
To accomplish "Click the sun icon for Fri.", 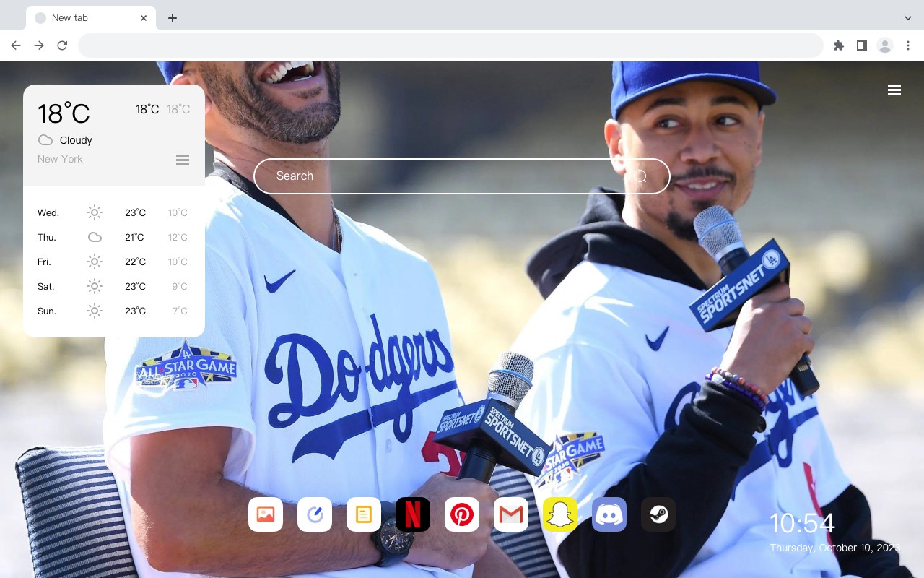I will pyautogui.click(x=95, y=262).
